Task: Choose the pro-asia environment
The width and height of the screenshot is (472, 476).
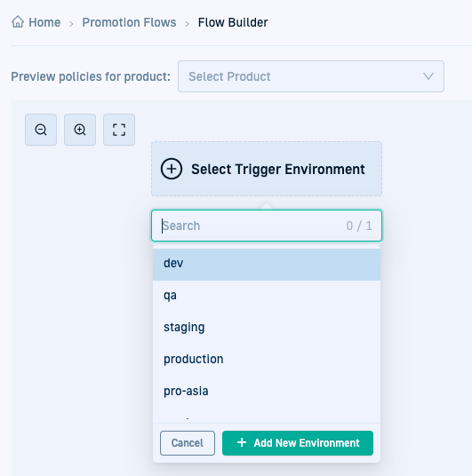Action: [x=267, y=391]
